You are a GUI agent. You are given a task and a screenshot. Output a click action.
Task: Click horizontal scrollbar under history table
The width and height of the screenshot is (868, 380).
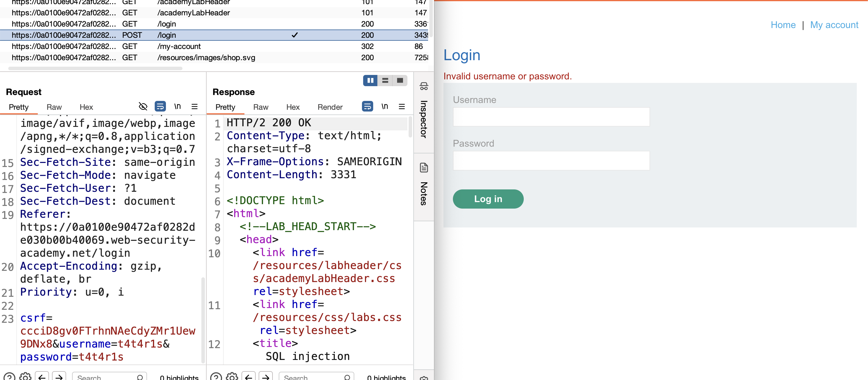pos(95,68)
